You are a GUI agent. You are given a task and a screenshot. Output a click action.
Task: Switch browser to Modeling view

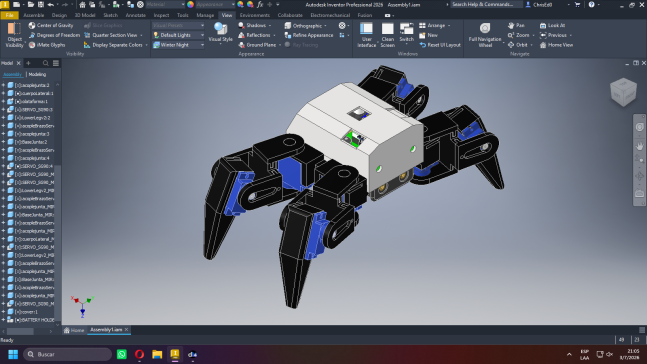(x=37, y=74)
